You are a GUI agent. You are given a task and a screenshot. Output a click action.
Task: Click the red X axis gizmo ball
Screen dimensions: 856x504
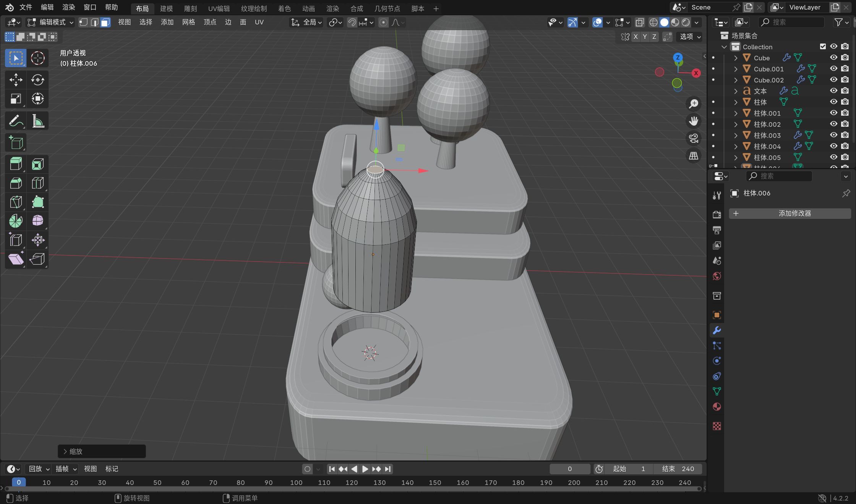pos(696,73)
